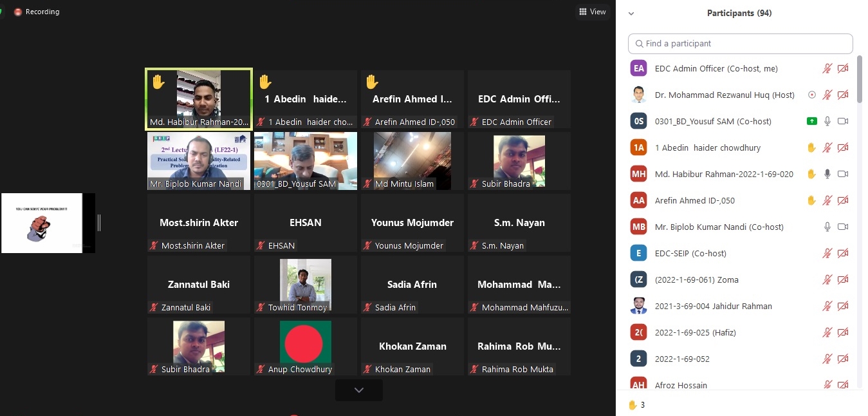
Task: Click the raised hand icon beside Arefin Ahmed
Action: pyautogui.click(x=811, y=200)
